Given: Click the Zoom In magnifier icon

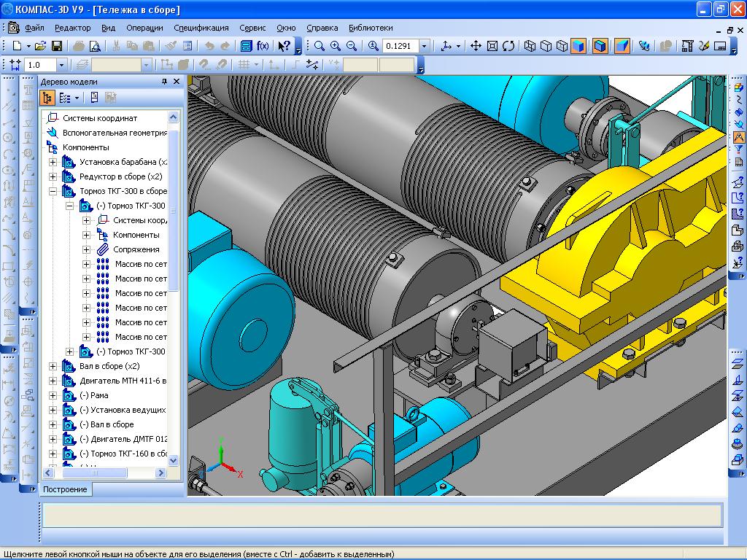Looking at the screenshot, I should click(x=336, y=46).
